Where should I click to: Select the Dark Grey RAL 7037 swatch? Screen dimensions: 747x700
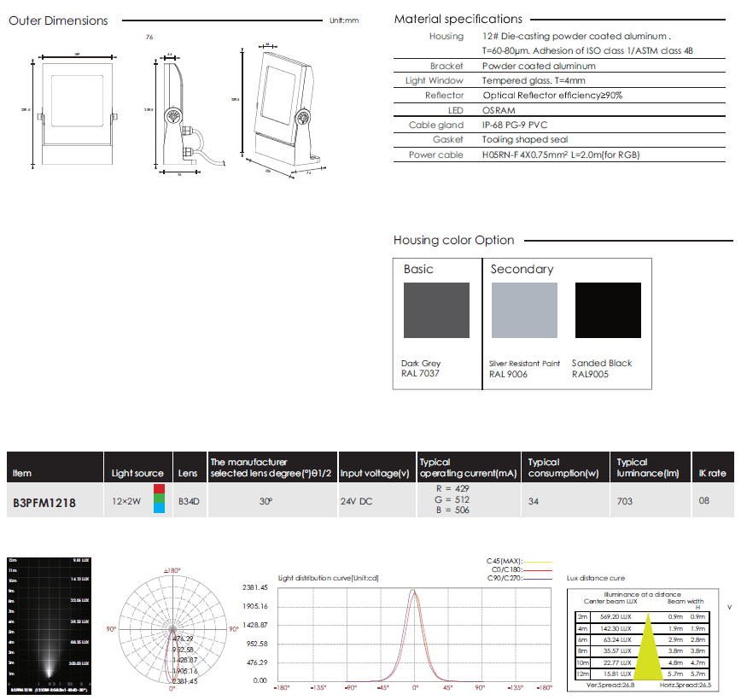[436, 310]
